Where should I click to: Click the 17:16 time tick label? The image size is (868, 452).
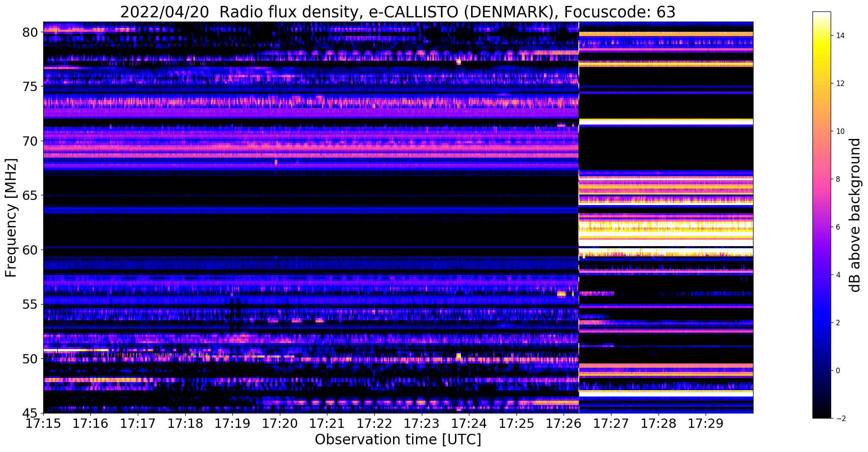(90, 423)
